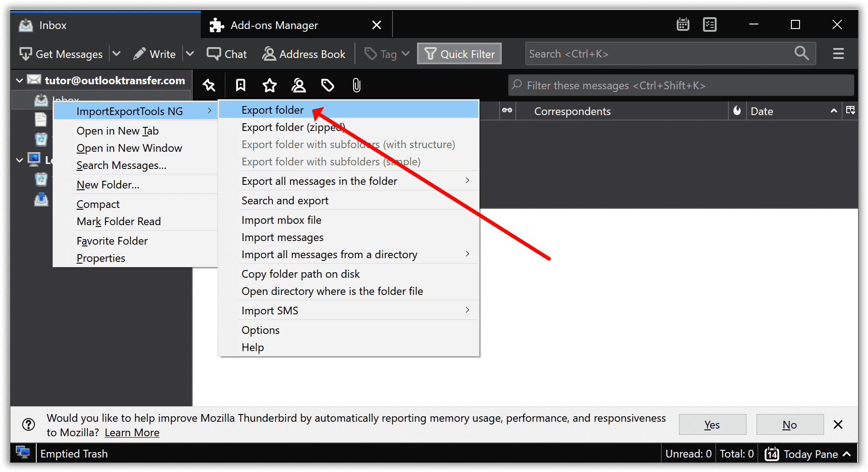Click Write to compose a message
Screen dimensions: 868x472
pyautogui.click(x=155, y=54)
